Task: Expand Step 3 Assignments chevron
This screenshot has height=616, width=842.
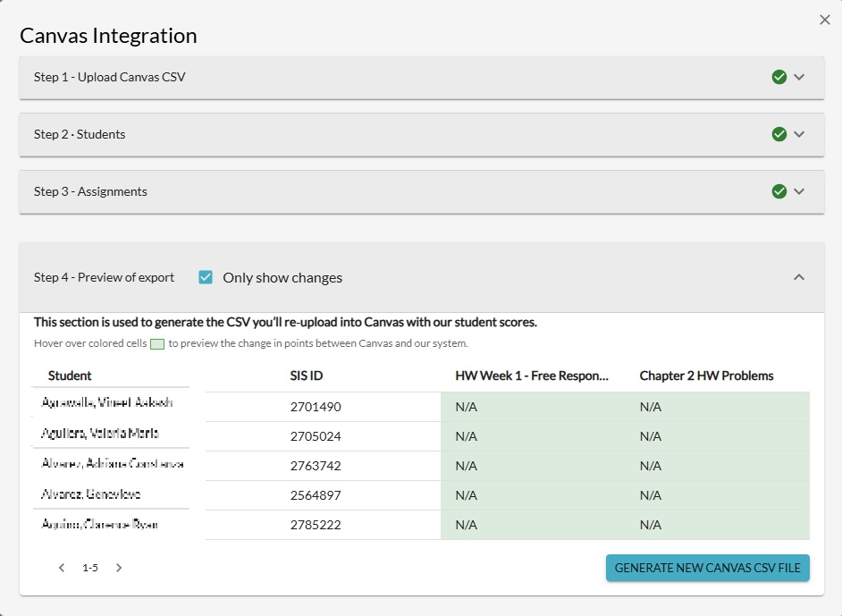Action: coord(799,191)
